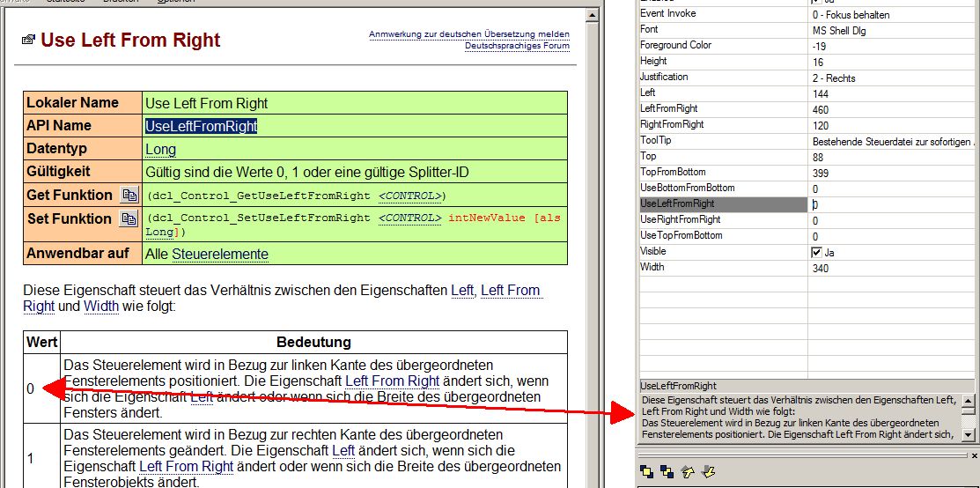980x488 pixels.
Task: Follow the 'Long' link in the Datentyp row
Action: coord(160,150)
